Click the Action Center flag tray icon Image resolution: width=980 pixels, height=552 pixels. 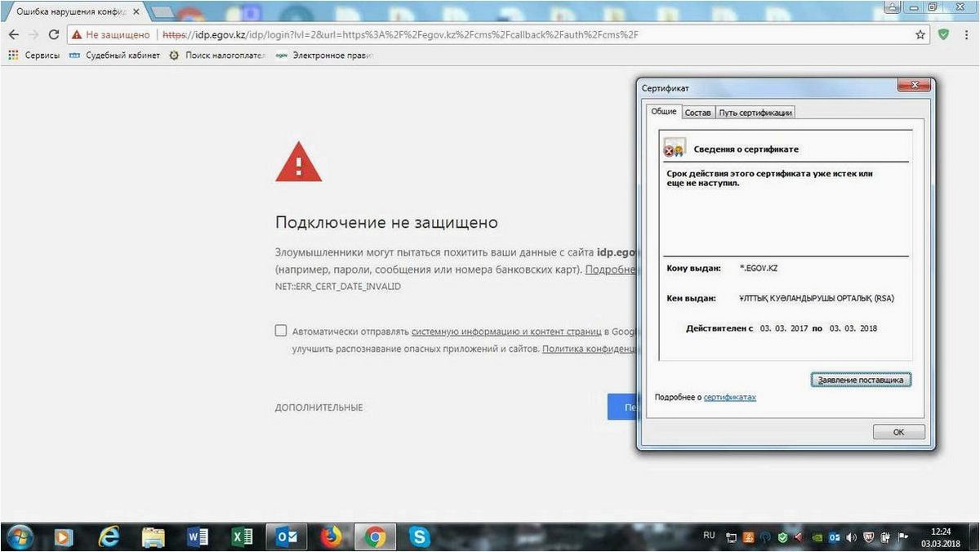pos(904,537)
